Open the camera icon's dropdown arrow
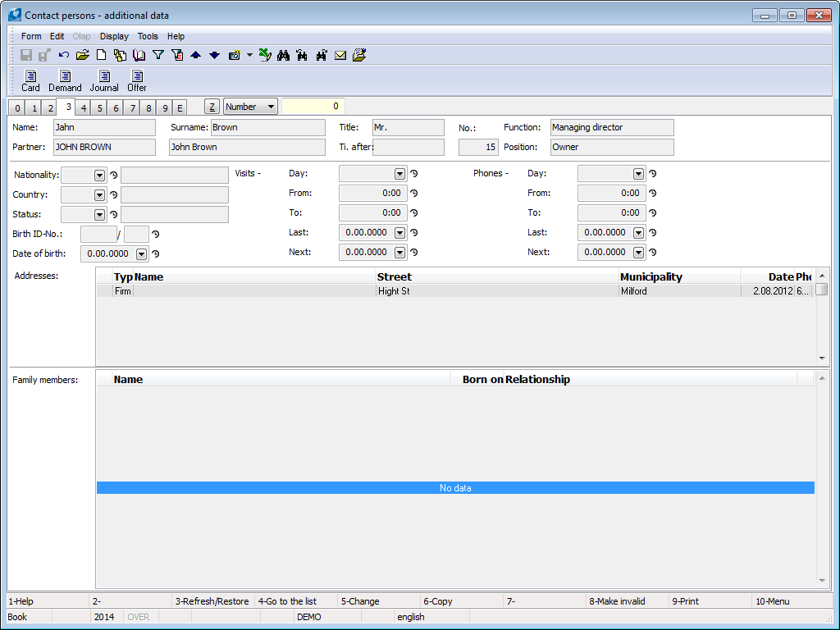The height and width of the screenshot is (630, 840). point(249,55)
